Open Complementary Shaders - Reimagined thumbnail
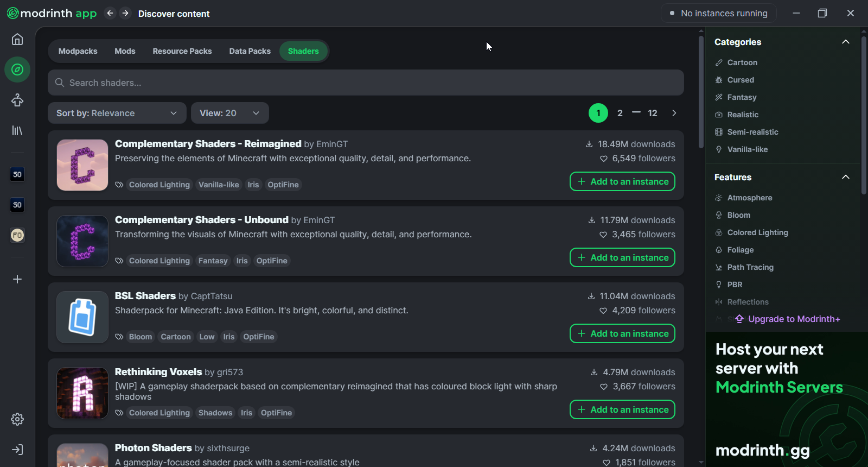The width and height of the screenshot is (868, 467). click(82, 165)
